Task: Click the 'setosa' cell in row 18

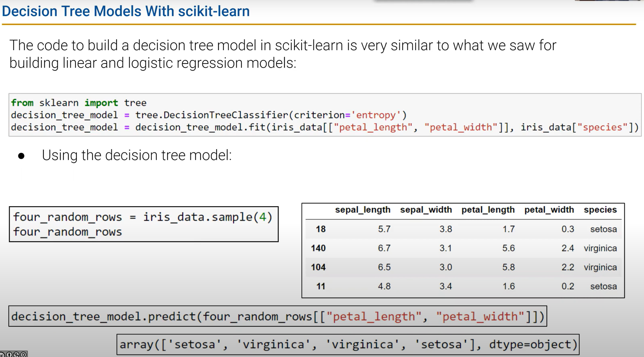Action: pos(603,229)
